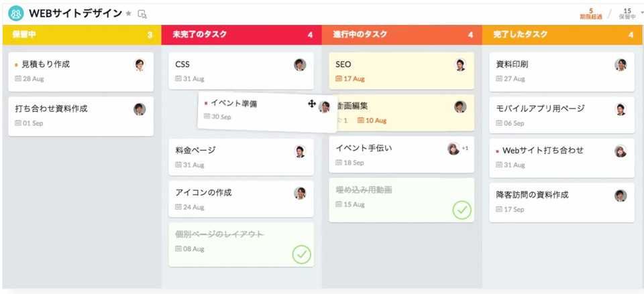Expand the +1 assignees on イベント手伝い
This screenshot has width=644, height=294.
coord(465,148)
